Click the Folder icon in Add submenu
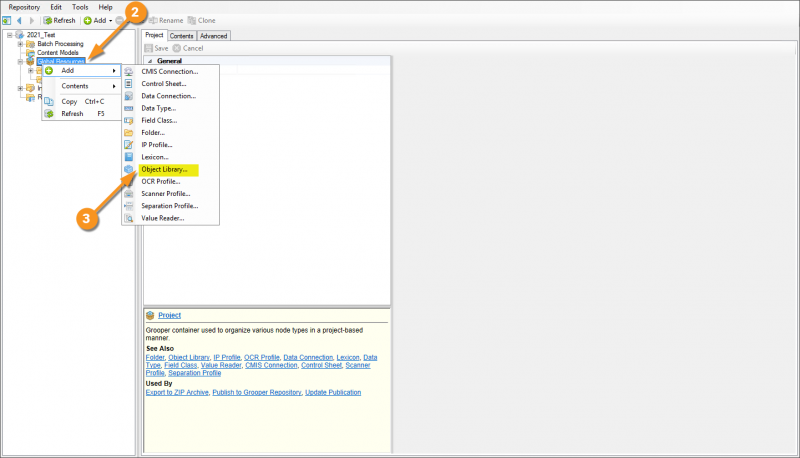The width and height of the screenshot is (800, 458). click(x=129, y=133)
